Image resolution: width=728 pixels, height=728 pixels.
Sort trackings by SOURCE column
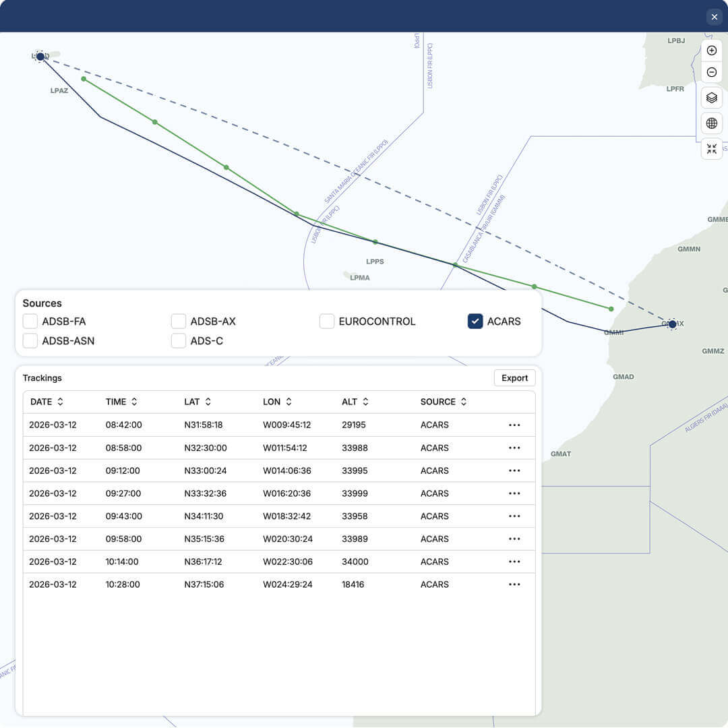(x=444, y=402)
